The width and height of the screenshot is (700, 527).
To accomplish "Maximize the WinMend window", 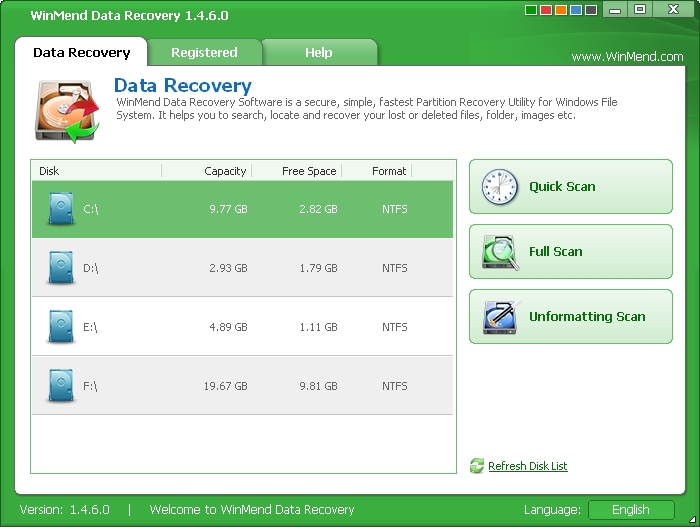I will click(x=640, y=9).
